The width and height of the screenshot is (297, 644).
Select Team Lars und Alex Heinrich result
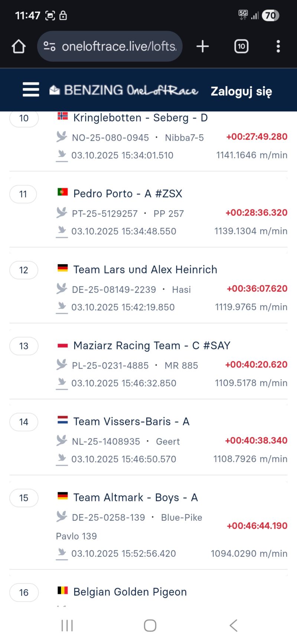pos(145,269)
